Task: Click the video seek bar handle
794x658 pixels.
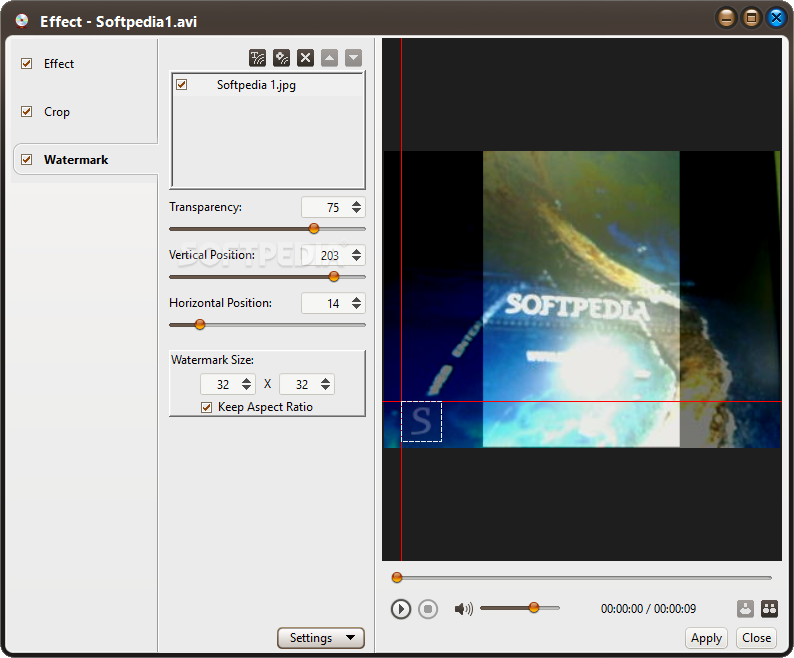Action: click(x=397, y=577)
